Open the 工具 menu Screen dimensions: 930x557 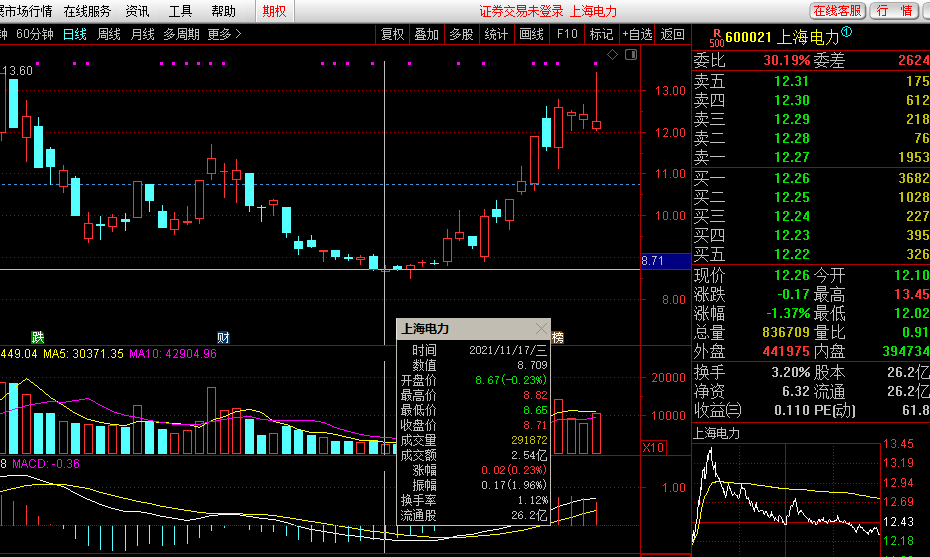[180, 11]
